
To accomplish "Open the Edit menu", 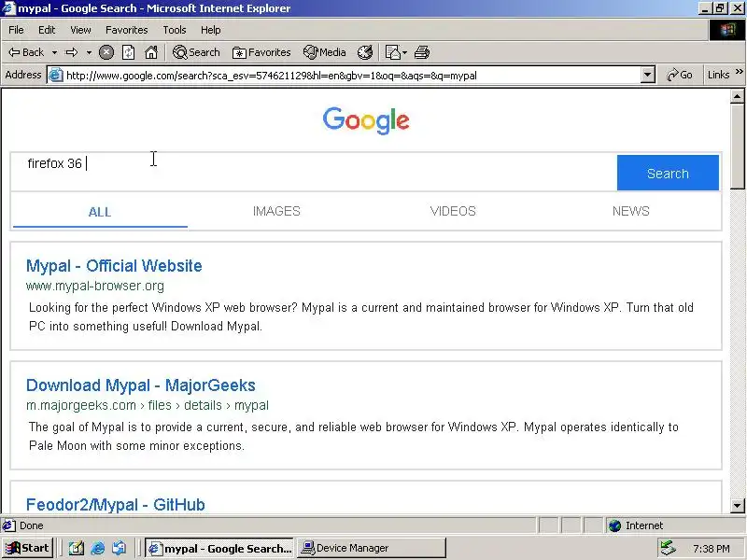I will pyautogui.click(x=47, y=30).
